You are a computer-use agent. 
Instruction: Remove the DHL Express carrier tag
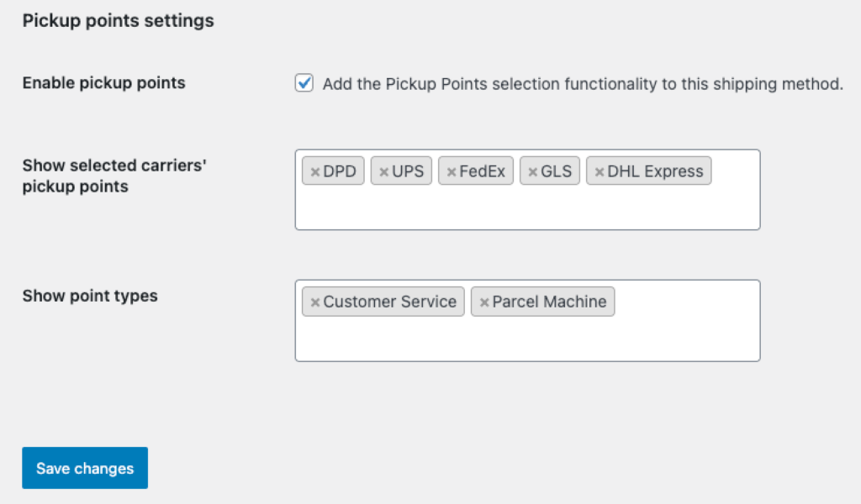tap(599, 172)
